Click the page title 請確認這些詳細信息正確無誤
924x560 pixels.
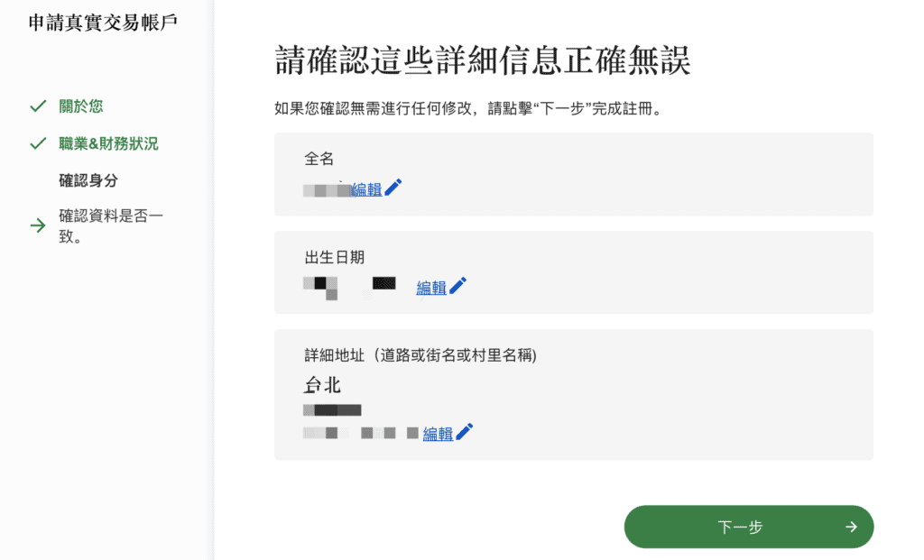click(482, 60)
